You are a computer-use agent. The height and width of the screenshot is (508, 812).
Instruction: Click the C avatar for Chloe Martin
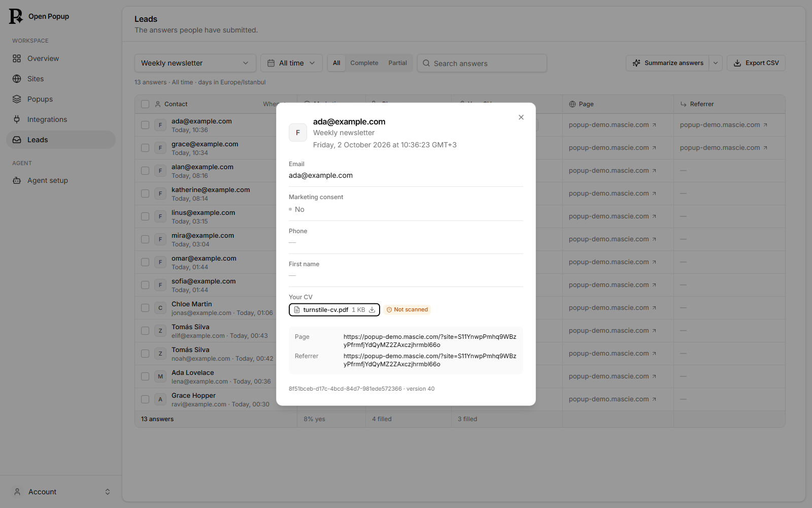[x=160, y=308]
